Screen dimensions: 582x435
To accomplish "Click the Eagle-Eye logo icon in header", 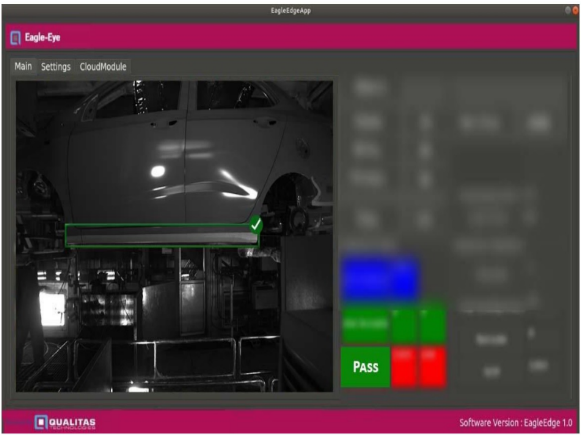I will click(16, 37).
